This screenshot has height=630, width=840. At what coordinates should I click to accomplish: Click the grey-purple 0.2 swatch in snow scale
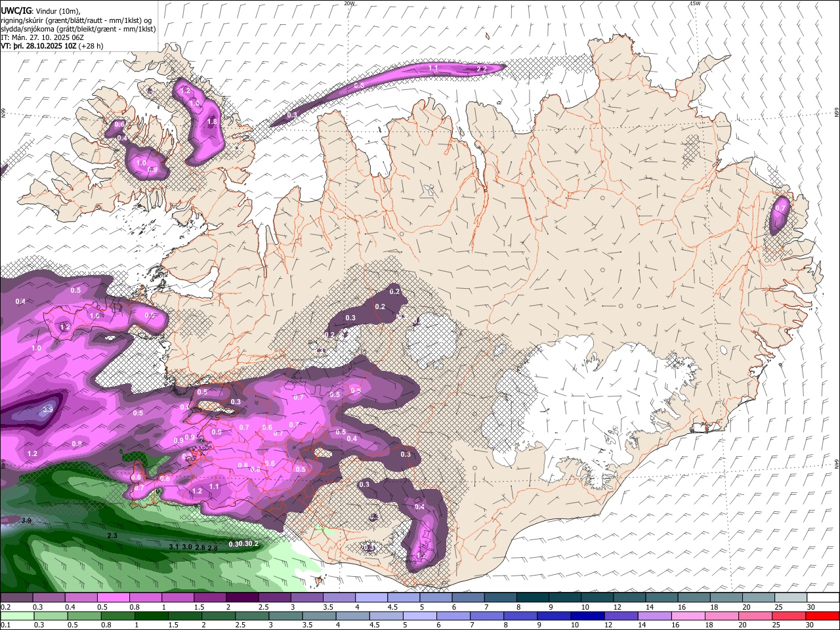[x=16, y=597]
